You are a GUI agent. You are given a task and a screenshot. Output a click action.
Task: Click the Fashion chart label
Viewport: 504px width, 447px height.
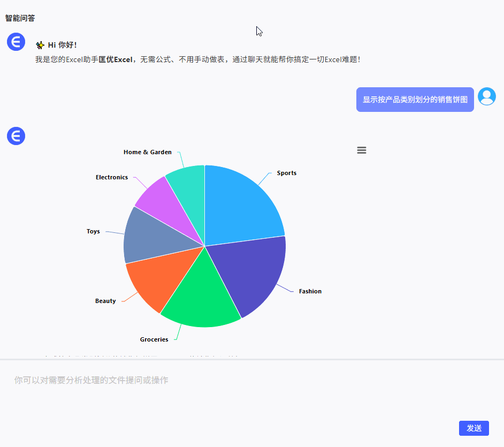(x=310, y=291)
